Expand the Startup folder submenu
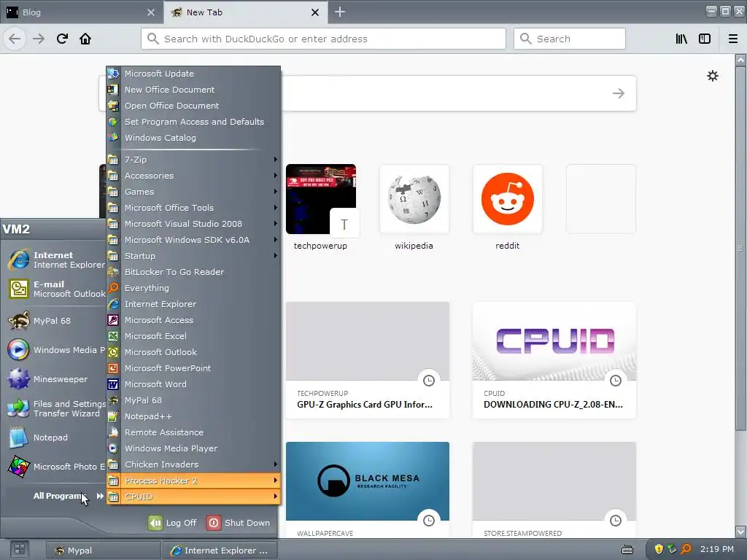The image size is (747, 560). 193,256
